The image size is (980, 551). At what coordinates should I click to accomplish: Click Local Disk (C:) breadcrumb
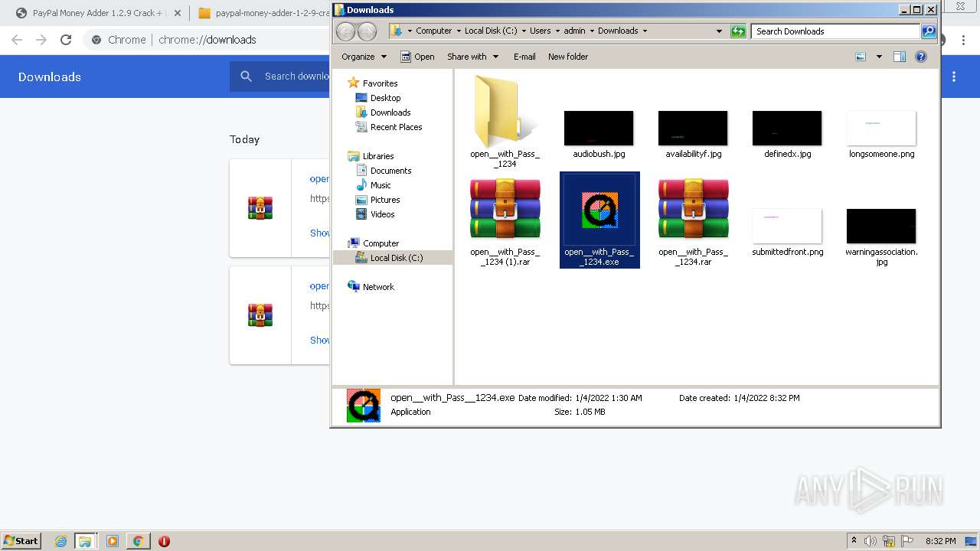(x=491, y=31)
